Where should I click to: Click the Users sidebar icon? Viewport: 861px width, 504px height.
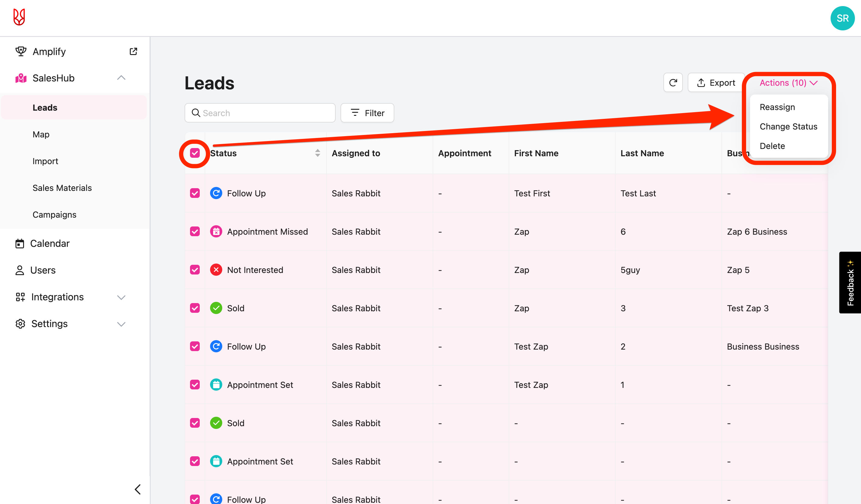[x=20, y=270]
